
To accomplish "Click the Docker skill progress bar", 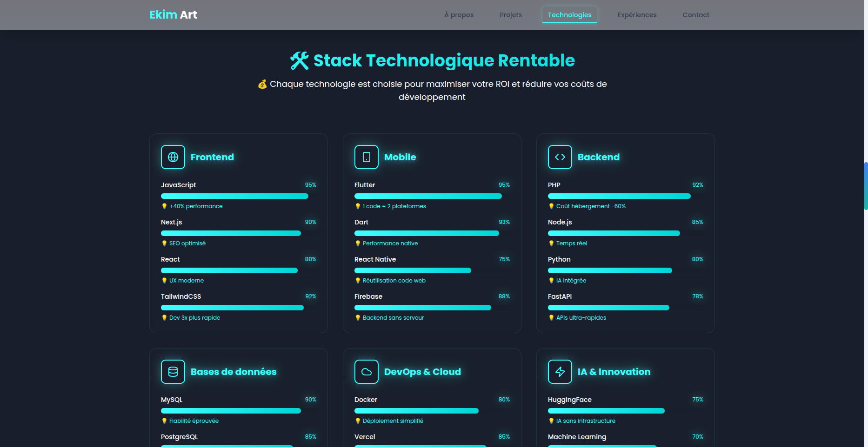I will tap(416, 411).
